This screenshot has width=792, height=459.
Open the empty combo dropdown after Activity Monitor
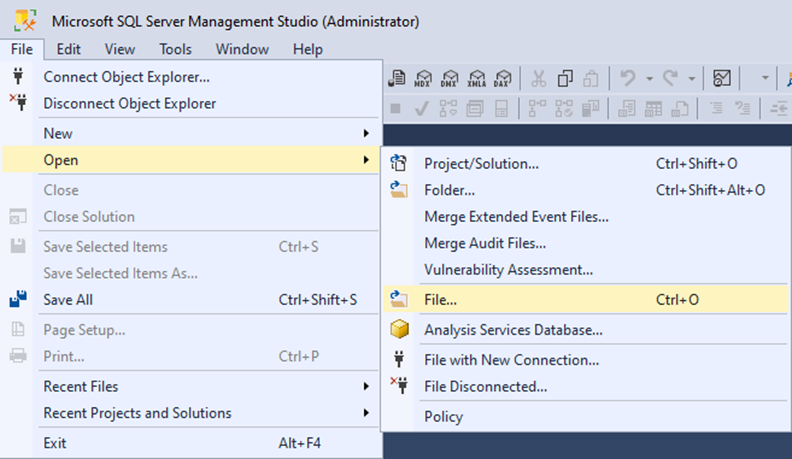click(x=765, y=78)
